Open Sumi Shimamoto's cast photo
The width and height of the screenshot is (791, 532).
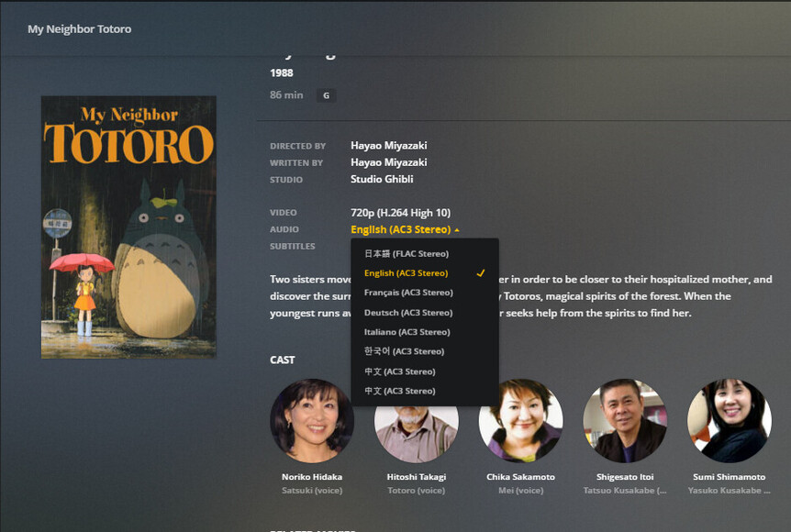pos(730,421)
